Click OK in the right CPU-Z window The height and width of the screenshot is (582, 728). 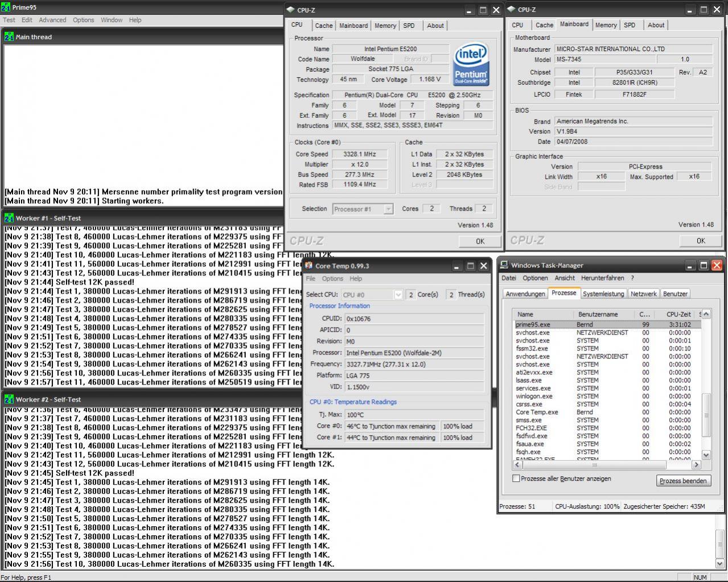pos(701,241)
